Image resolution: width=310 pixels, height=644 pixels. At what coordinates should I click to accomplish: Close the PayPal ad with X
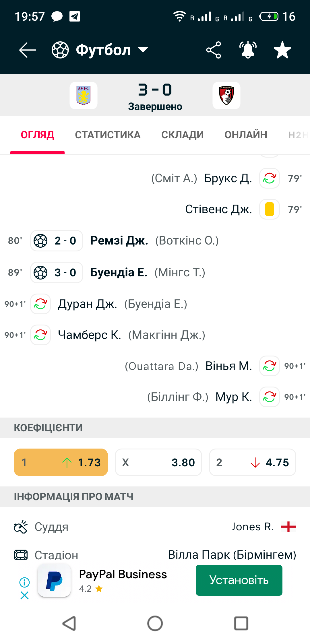point(25,595)
